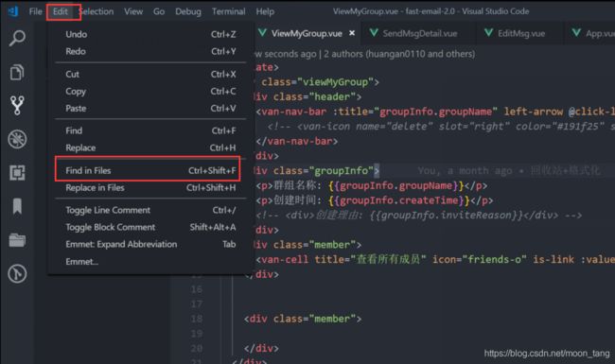Choose Undo from Edit menu

150,34
